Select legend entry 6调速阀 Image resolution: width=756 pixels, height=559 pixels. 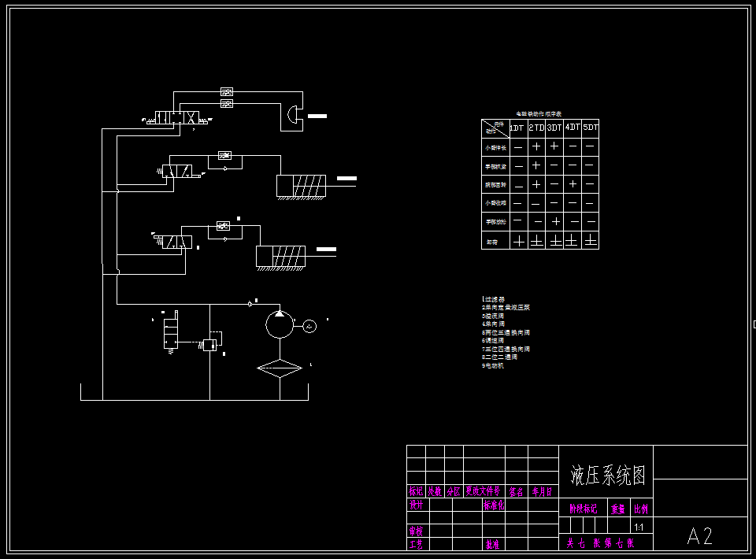point(493,341)
